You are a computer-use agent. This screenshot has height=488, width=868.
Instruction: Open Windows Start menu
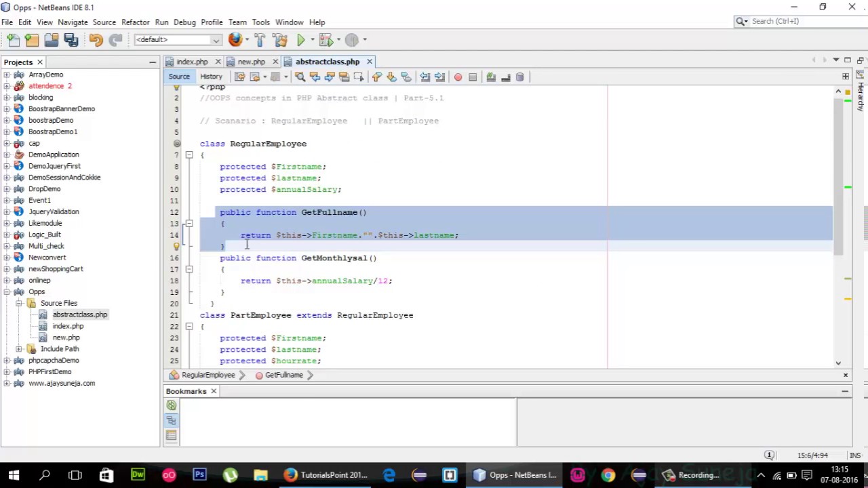point(14,475)
